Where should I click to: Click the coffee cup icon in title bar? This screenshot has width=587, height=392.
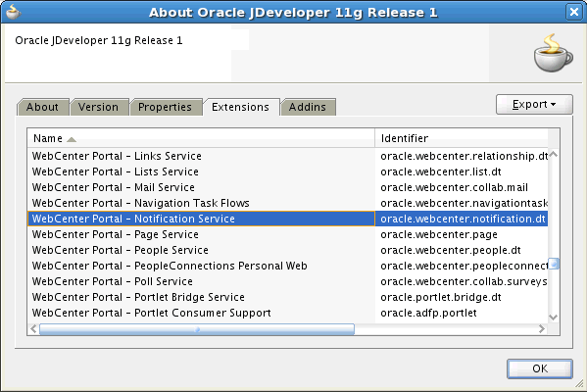tap(13, 12)
